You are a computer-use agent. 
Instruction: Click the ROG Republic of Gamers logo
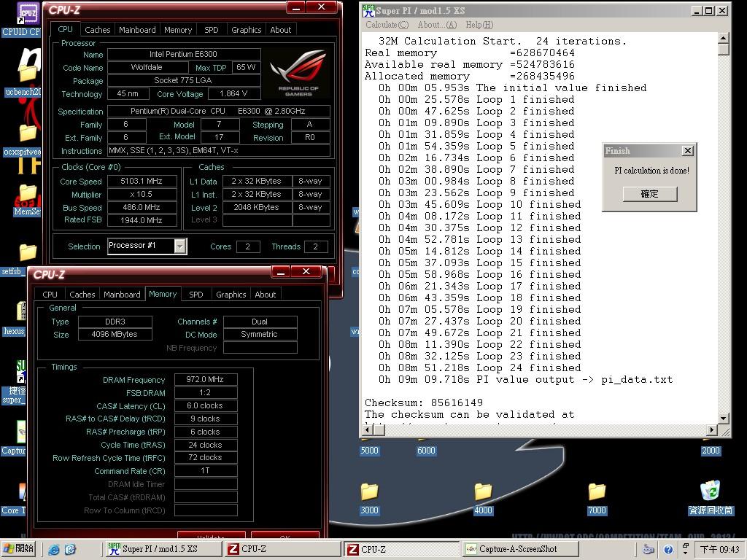pyautogui.click(x=298, y=73)
